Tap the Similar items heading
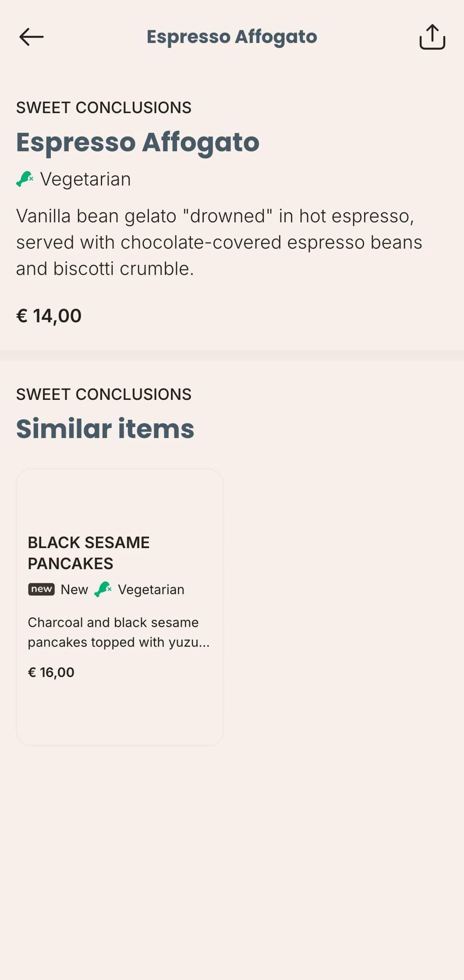Screen dimensions: 464x980 pyautogui.click(x=105, y=428)
